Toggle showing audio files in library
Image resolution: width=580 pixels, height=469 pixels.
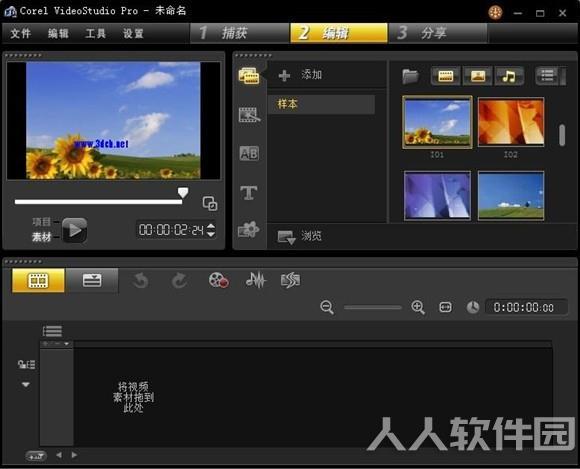pyautogui.click(x=509, y=76)
